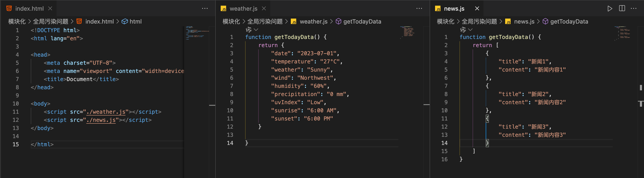The image size is (644, 178).
Task: Click line number 14 in weather.js
Action: (x=230, y=143)
